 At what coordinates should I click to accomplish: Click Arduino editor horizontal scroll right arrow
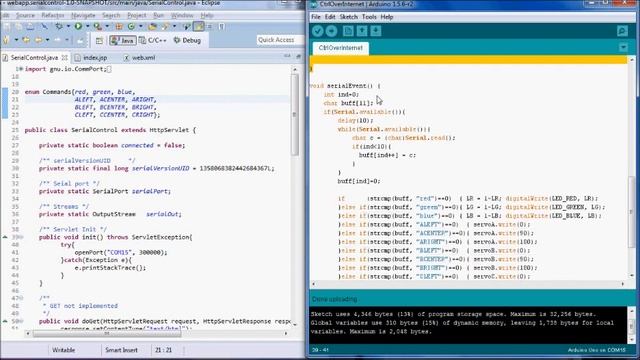tap(623, 284)
